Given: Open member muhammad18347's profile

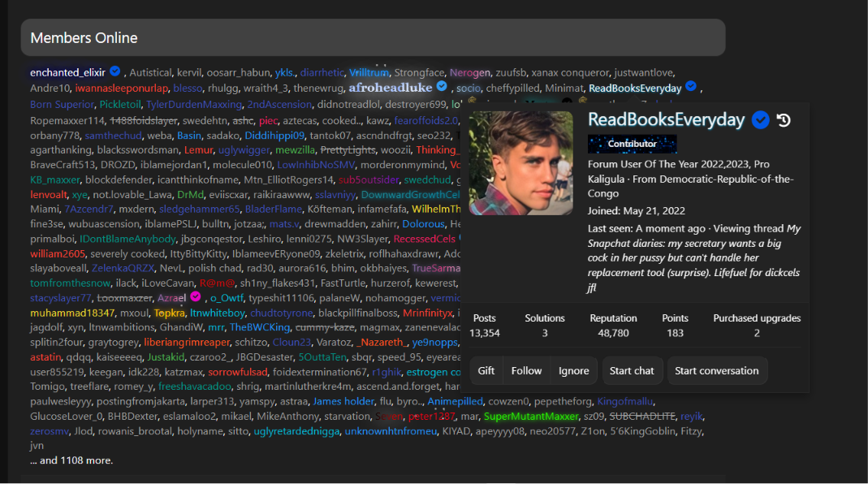Looking at the screenshot, I should pyautogui.click(x=72, y=313).
